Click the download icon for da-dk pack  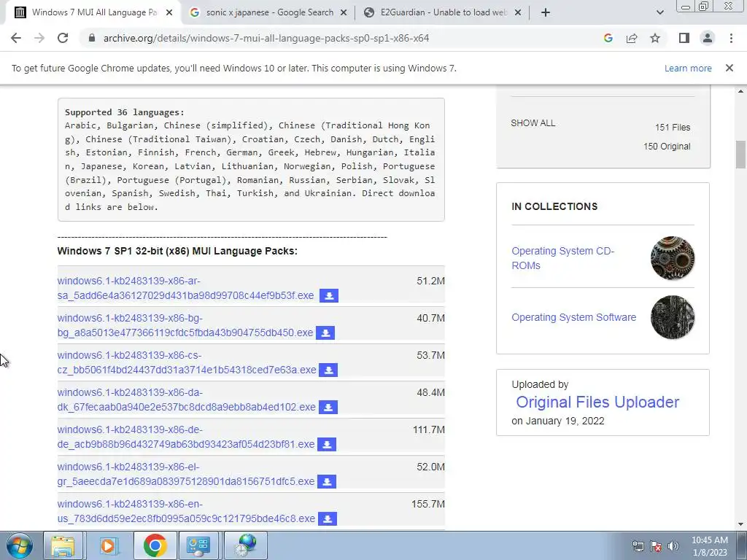pyautogui.click(x=328, y=407)
